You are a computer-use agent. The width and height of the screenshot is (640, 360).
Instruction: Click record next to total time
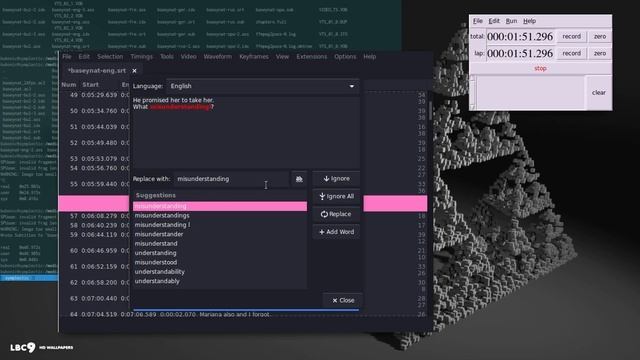571,37
